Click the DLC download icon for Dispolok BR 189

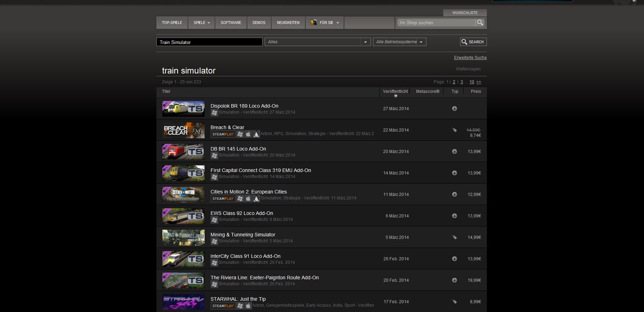[455, 108]
